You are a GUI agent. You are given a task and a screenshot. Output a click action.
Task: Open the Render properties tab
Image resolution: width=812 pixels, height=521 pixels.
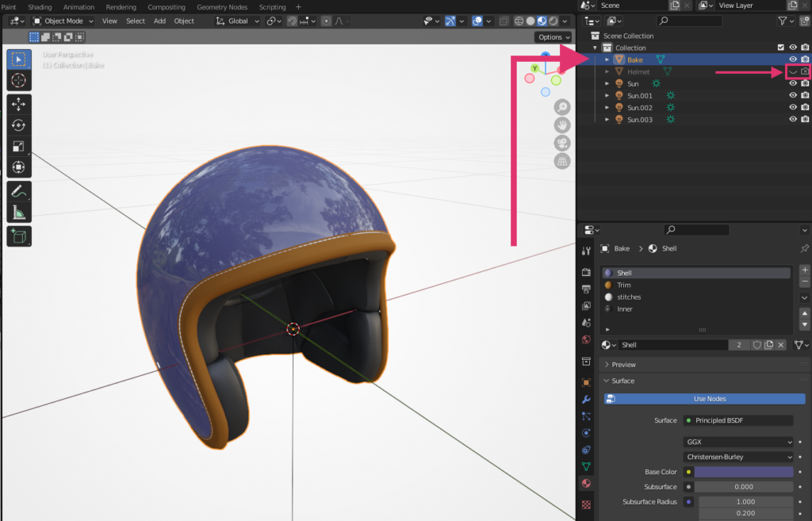586,272
